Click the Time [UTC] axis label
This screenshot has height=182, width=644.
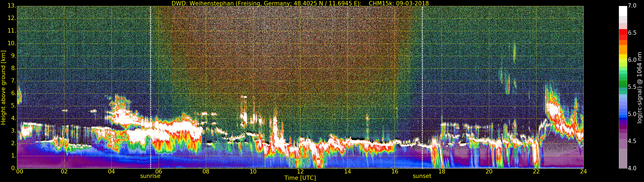pyautogui.click(x=300, y=178)
